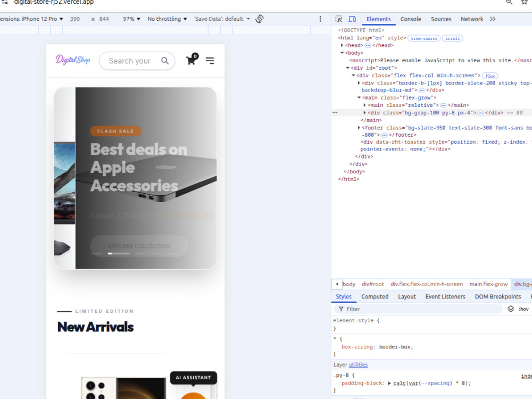532x399 pixels.
Task: Click the viewport width field 390
Action: tap(75, 19)
